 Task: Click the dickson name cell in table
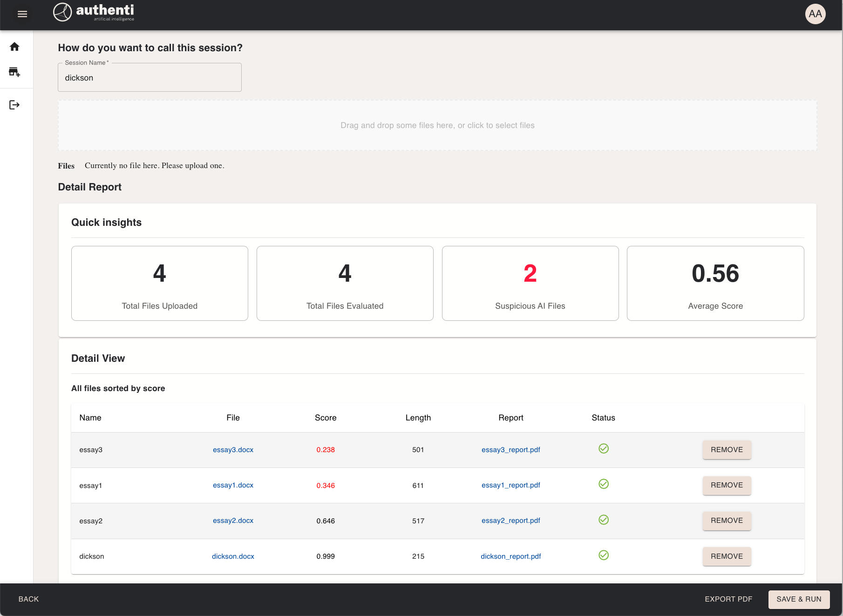tap(92, 556)
